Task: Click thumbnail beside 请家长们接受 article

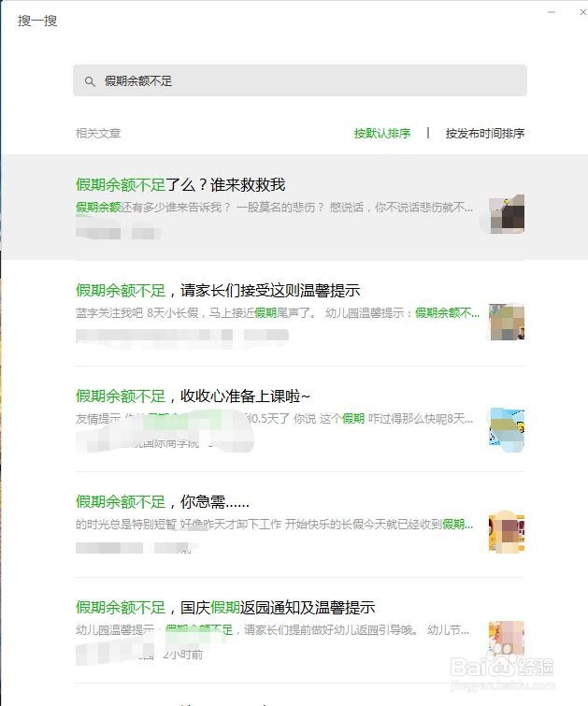Action: [x=507, y=322]
